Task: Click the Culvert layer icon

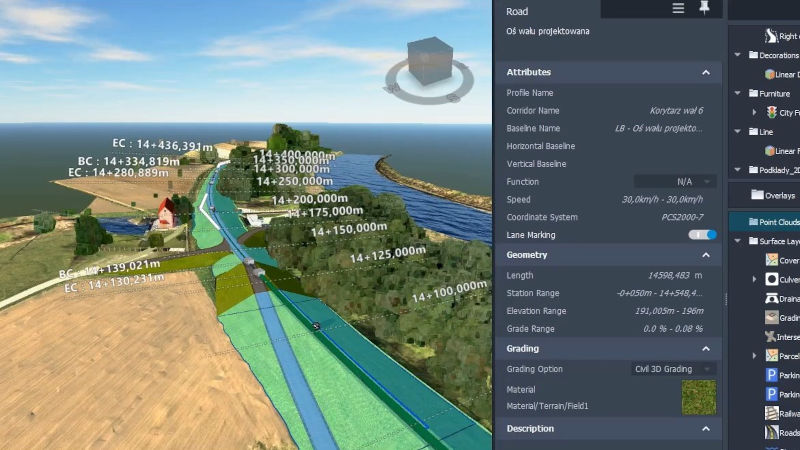Action: [772, 279]
